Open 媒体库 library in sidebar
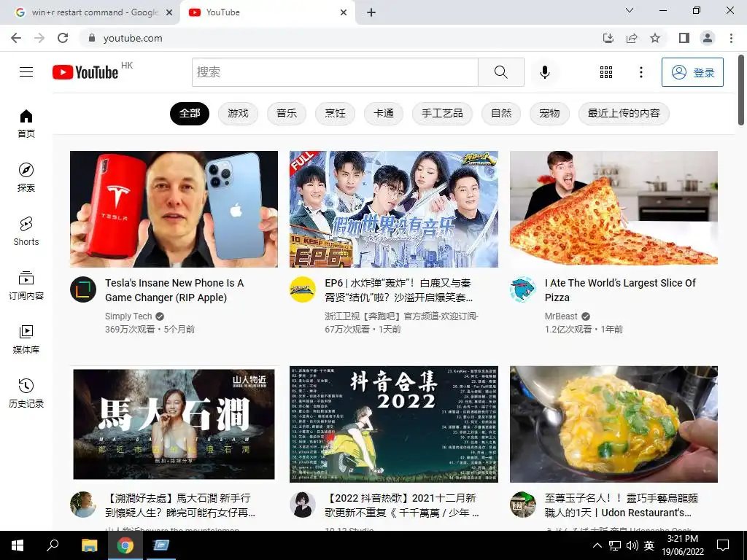747x560 pixels. [x=26, y=340]
